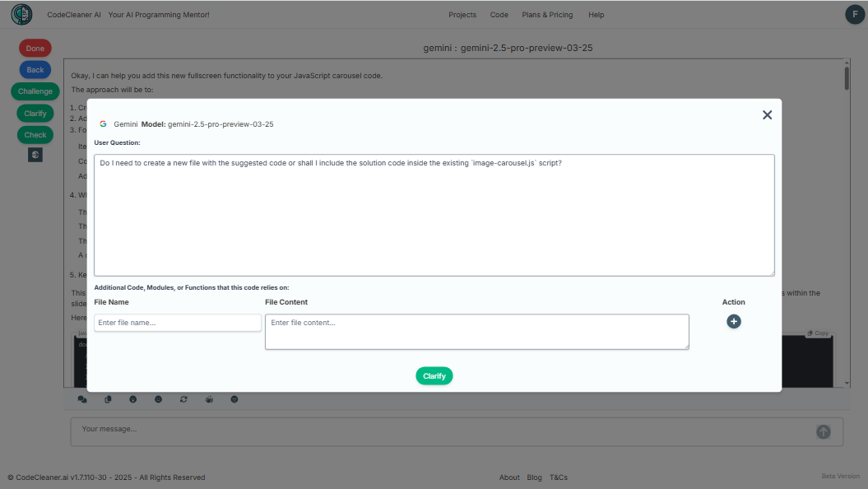Click the response panel scrollbar thumb
Viewport: 868px width, 489px height.
[847, 77]
